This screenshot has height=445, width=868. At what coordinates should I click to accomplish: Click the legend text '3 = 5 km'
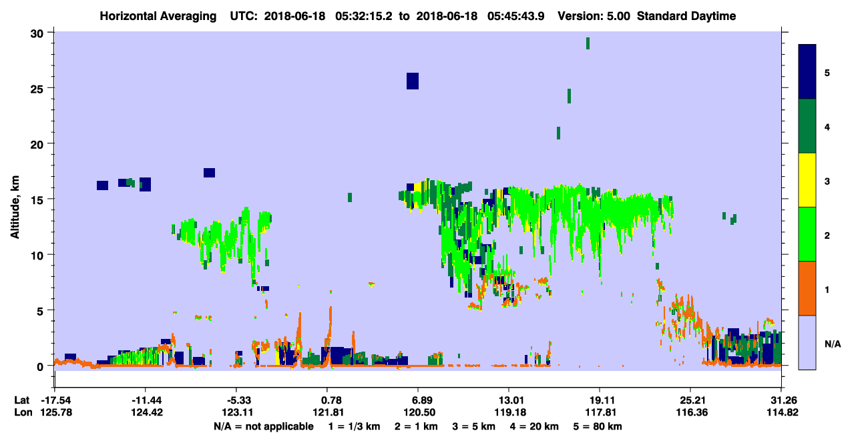474,426
